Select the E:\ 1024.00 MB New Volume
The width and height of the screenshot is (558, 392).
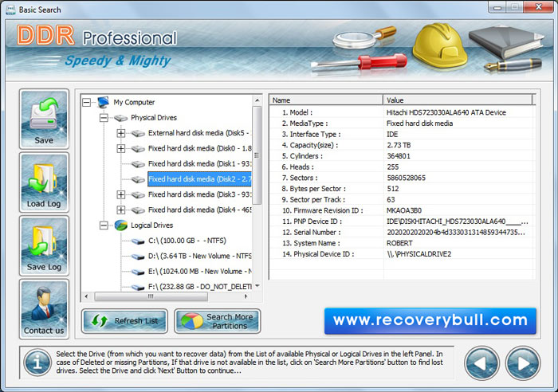199,272
